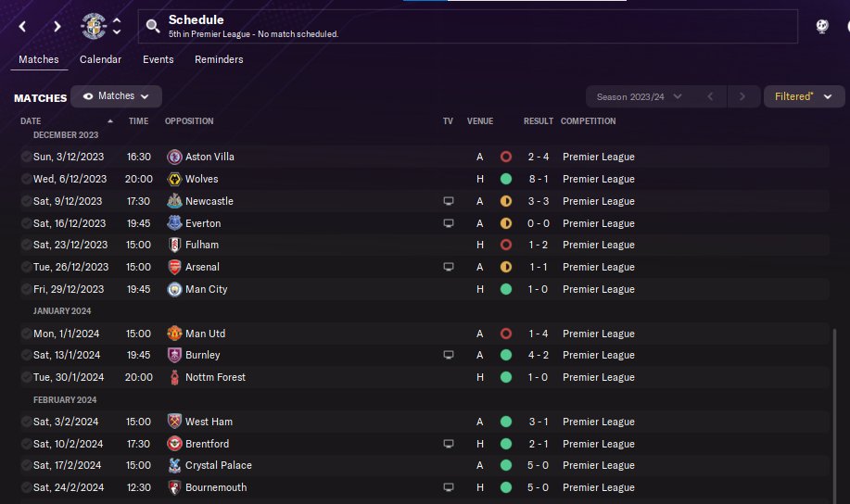Click the Bournemouth win result indicator

coord(506,487)
